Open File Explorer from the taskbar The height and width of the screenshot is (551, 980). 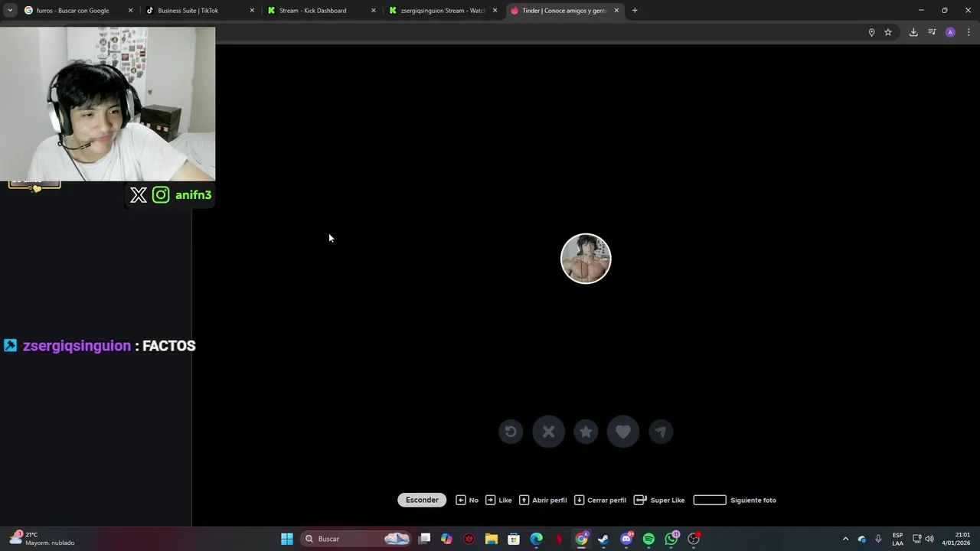pyautogui.click(x=492, y=539)
